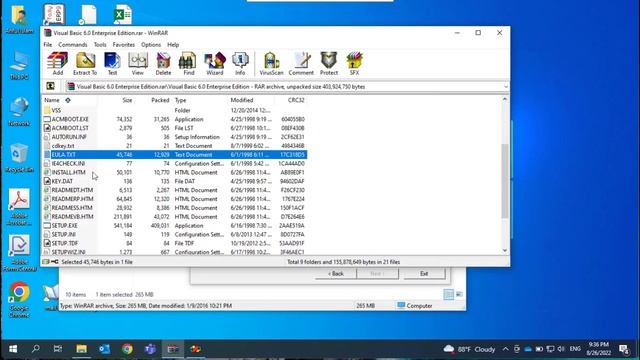Switch Explorer to details view icon

[449, 294]
